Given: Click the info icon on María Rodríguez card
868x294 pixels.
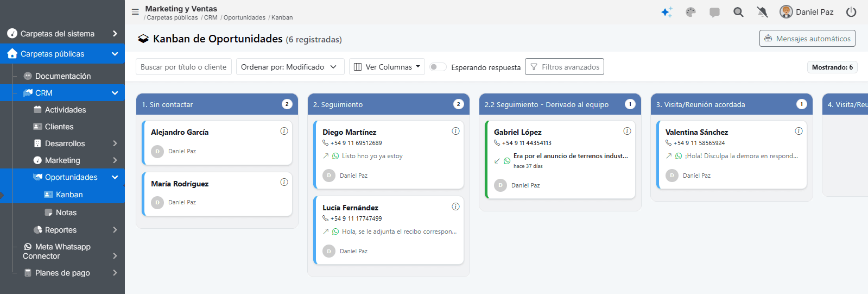Looking at the screenshot, I should 284,182.
